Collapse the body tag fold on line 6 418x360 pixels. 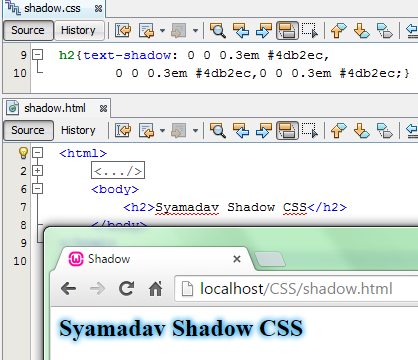[38, 189]
